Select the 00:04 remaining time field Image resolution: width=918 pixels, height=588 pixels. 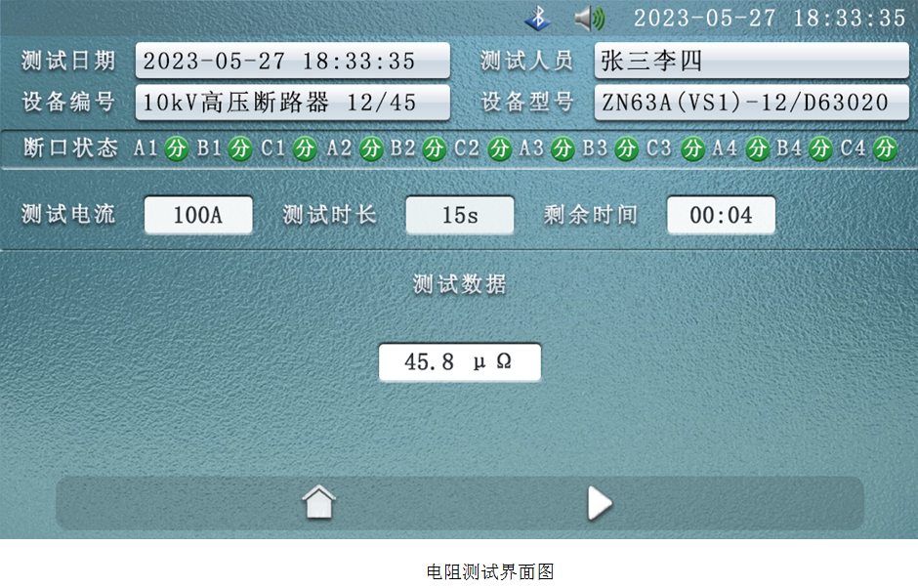pos(721,215)
